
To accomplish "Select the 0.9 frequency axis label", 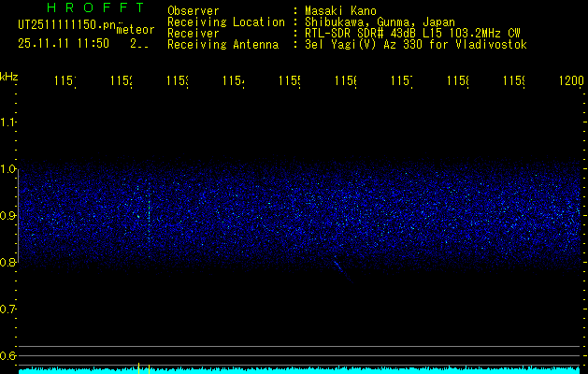I will [8, 216].
